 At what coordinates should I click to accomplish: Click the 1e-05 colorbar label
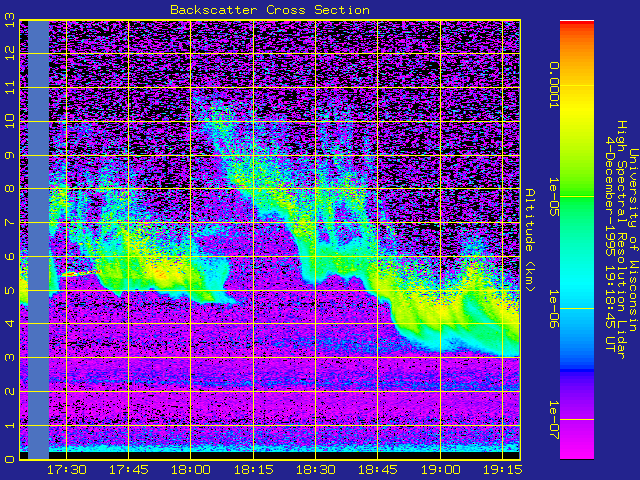pos(554,197)
